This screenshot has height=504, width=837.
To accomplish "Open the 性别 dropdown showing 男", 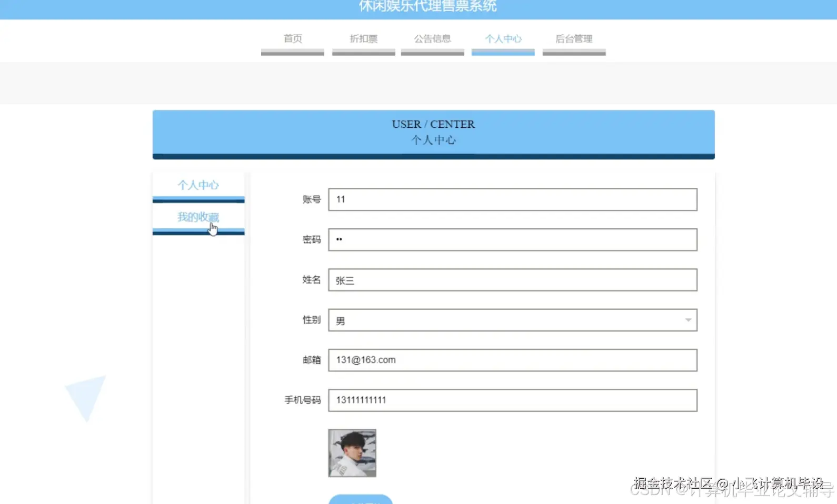I will click(x=513, y=320).
